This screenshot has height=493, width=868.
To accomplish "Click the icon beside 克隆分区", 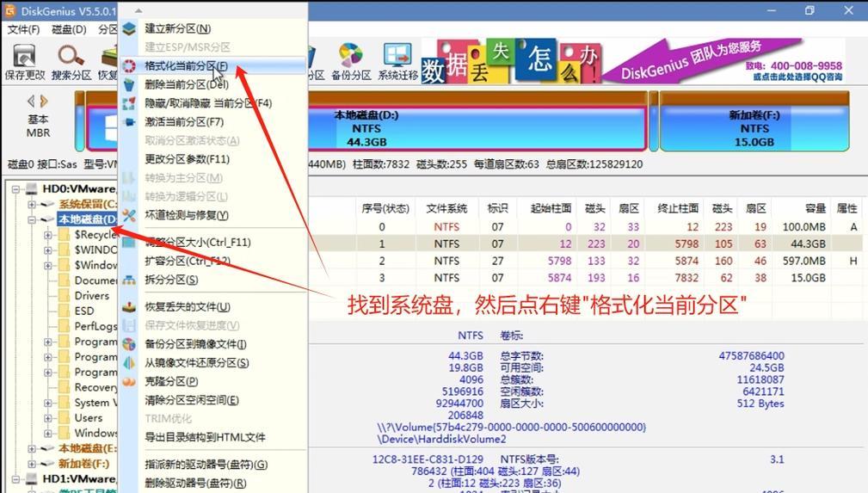I will tap(129, 382).
